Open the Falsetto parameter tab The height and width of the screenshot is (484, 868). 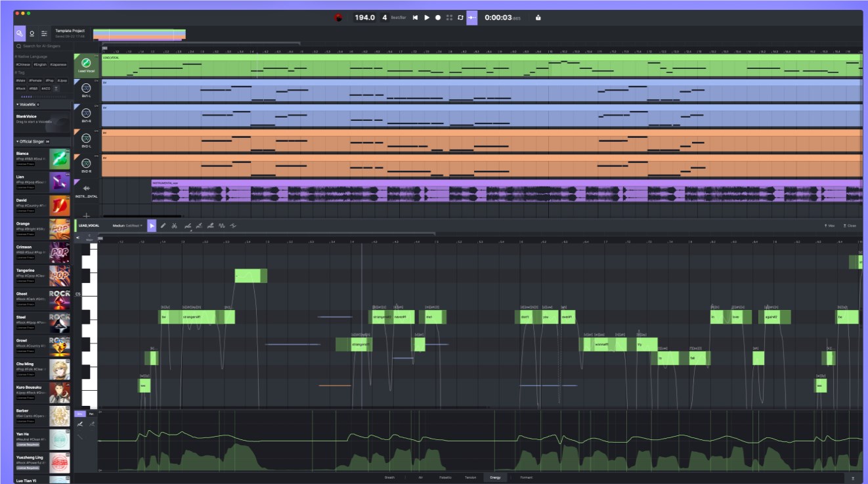tap(445, 477)
